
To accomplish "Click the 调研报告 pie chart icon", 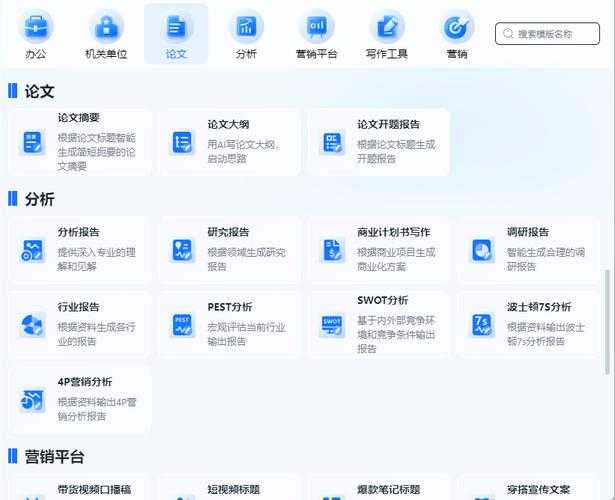I will coord(482,250).
